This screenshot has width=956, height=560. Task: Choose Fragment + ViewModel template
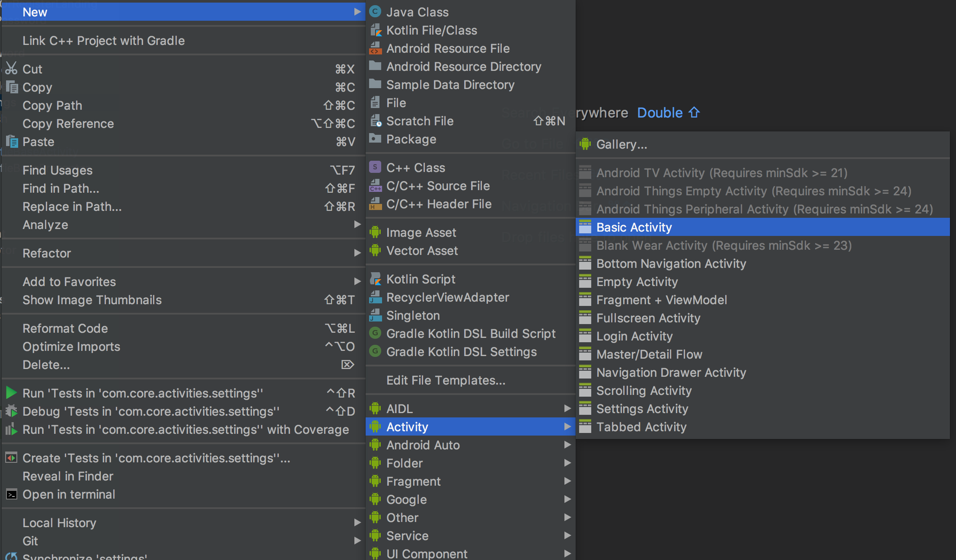point(762,299)
